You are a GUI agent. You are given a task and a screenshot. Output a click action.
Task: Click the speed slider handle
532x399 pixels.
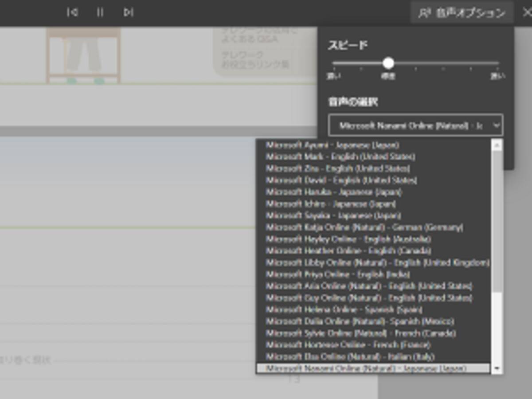(x=388, y=63)
